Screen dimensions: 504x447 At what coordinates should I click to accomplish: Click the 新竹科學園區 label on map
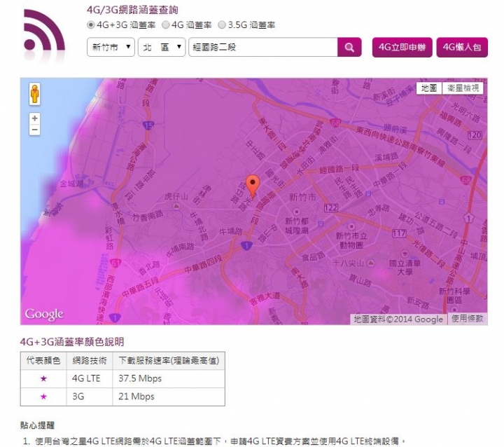click(454, 296)
